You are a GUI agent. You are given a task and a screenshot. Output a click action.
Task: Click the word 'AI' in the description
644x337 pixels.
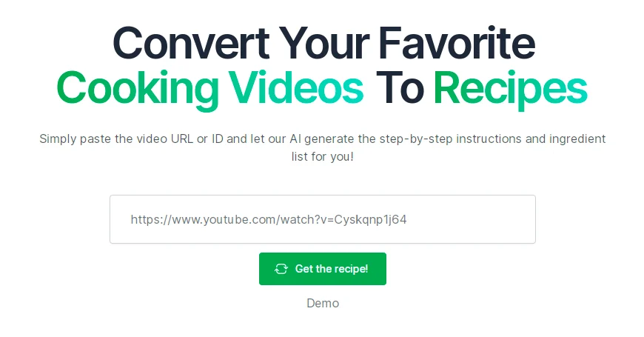tap(295, 139)
